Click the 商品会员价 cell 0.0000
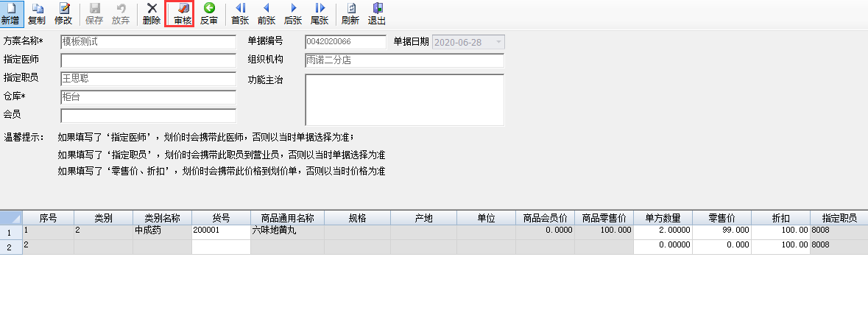 tap(546, 233)
